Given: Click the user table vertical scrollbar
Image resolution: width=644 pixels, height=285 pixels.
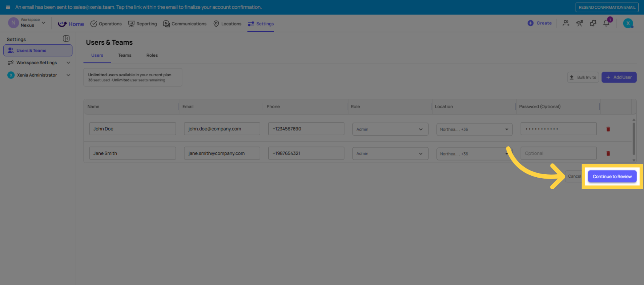Looking at the screenshot, I should tap(634, 138).
